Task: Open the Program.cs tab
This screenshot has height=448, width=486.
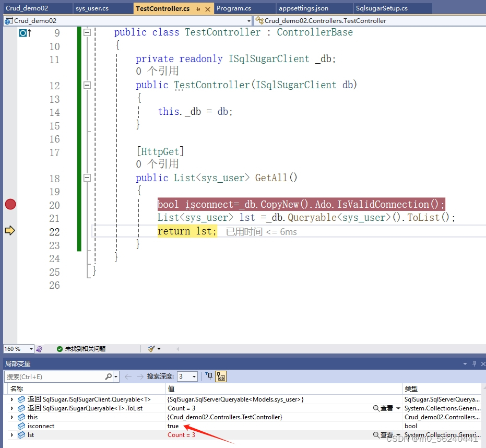Action: pos(234,8)
